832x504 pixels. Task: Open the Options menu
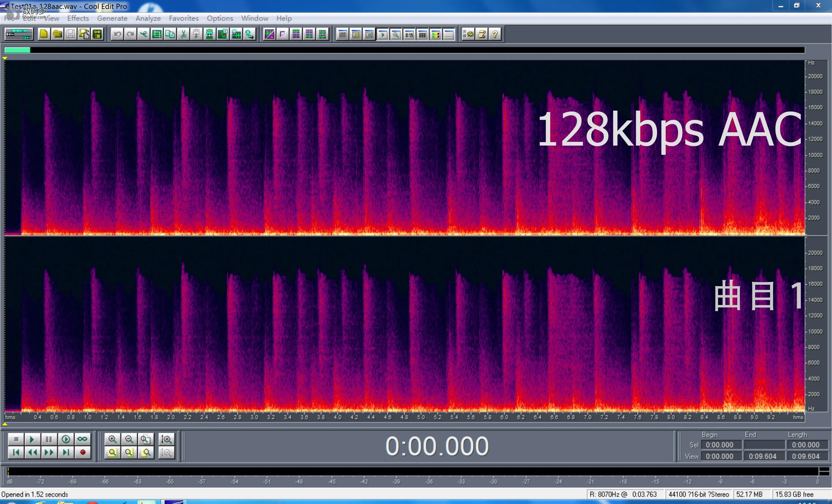220,18
